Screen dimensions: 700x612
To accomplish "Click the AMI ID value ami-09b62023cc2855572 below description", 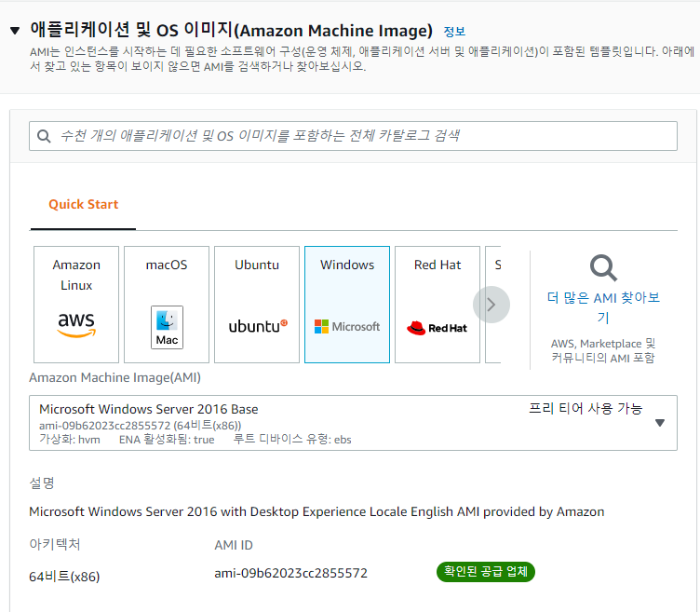I will tap(290, 573).
